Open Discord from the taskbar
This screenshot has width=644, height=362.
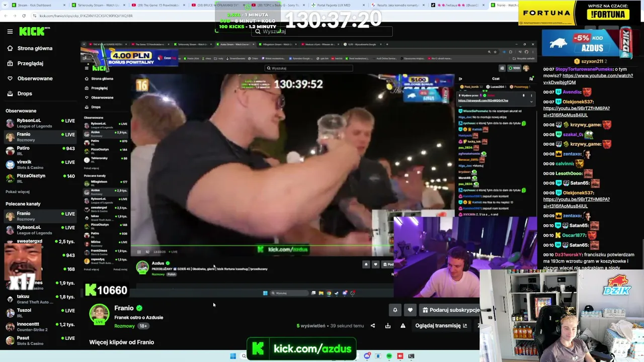[x=367, y=356]
